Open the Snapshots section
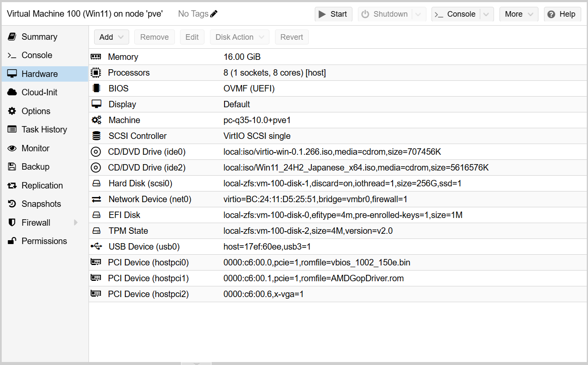The height and width of the screenshot is (365, 588). (44, 204)
